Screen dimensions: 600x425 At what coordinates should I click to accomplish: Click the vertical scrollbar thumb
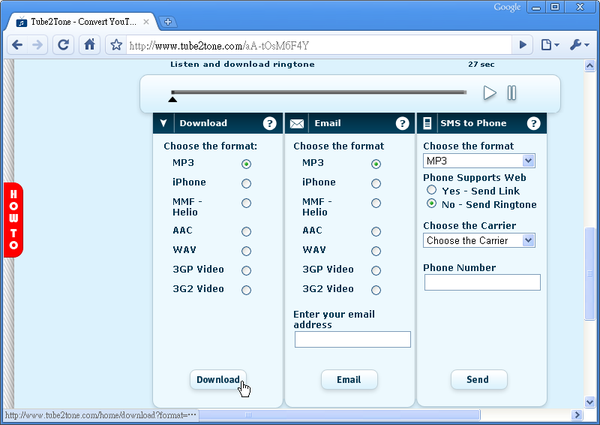click(590, 274)
